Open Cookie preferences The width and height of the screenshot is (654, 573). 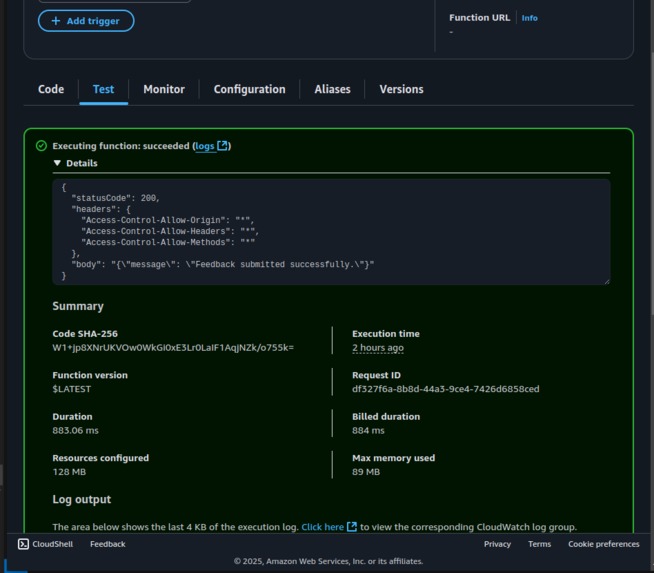tap(604, 544)
